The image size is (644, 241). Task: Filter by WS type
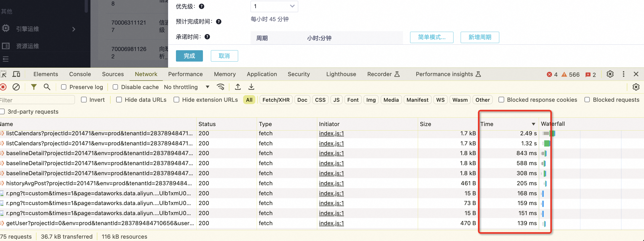(441, 100)
